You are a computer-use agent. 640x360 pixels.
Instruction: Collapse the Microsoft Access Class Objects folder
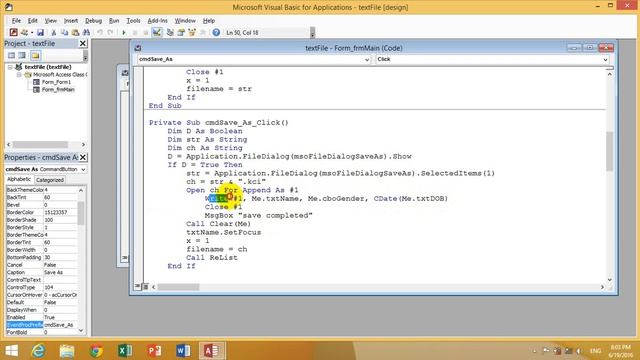19,75
